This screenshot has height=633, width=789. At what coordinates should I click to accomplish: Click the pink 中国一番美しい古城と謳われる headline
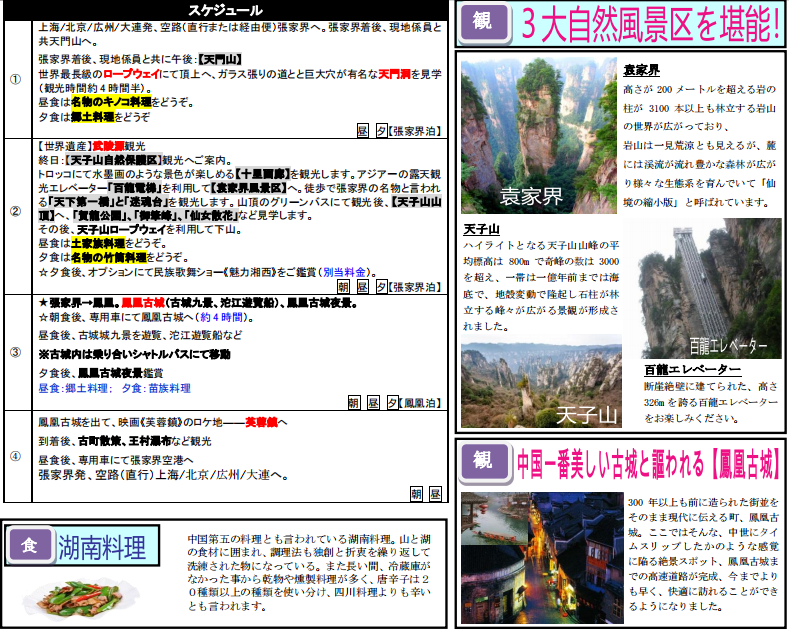(649, 463)
